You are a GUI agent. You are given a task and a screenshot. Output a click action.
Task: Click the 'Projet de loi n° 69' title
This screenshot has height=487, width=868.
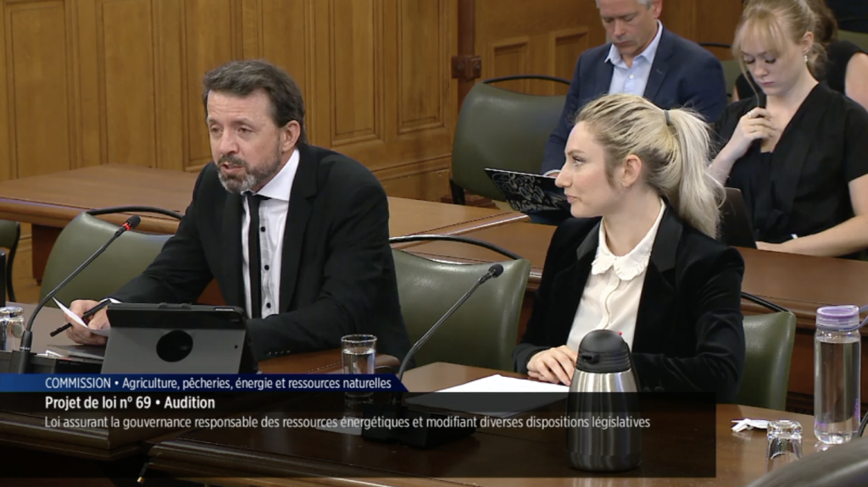(x=98, y=403)
